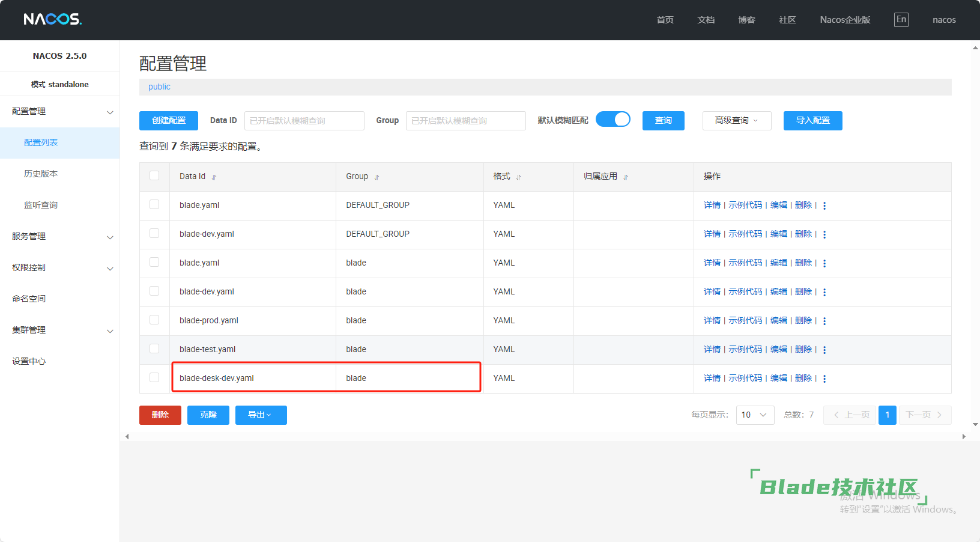Click the 克隆 button
Image resolution: width=980 pixels, height=542 pixels.
(x=208, y=415)
